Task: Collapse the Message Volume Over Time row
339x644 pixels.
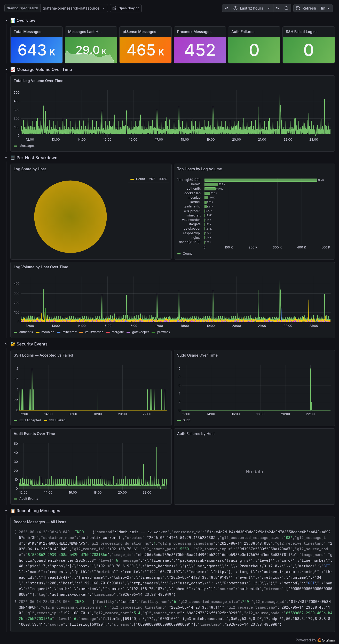Action: pyautogui.click(x=6, y=70)
